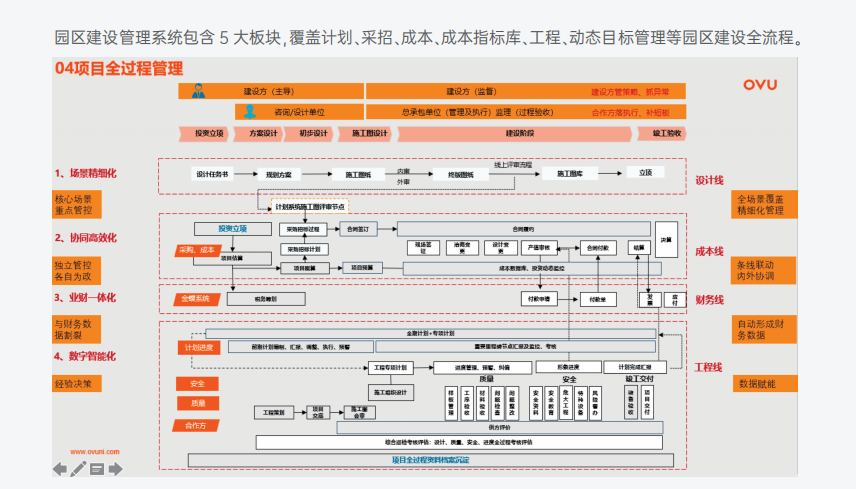856x489 pixels.
Task: Select the pen annotation tool icon
Action: coord(78,468)
